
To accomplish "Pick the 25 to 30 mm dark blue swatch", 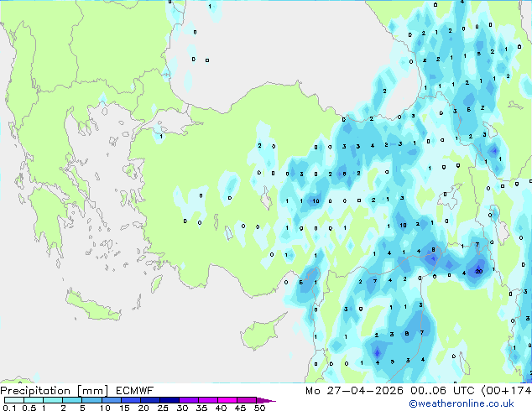I will 170,400.
